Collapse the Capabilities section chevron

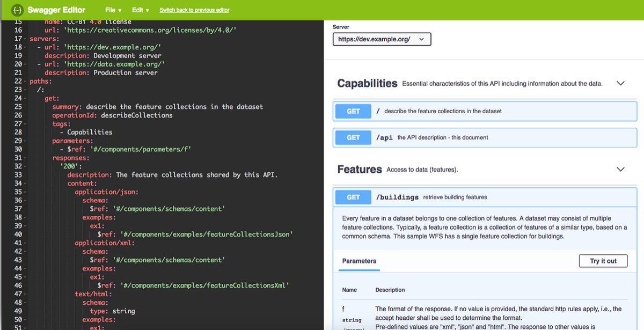pos(621,84)
